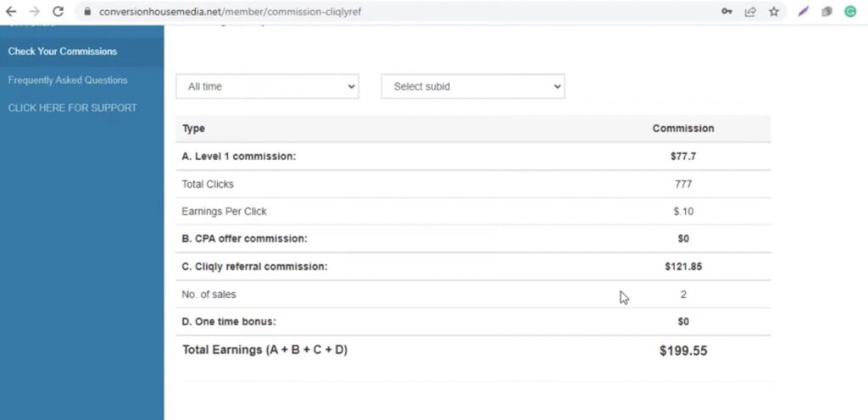Image resolution: width=868 pixels, height=420 pixels.
Task: Open the purple feather extension
Action: tap(804, 12)
